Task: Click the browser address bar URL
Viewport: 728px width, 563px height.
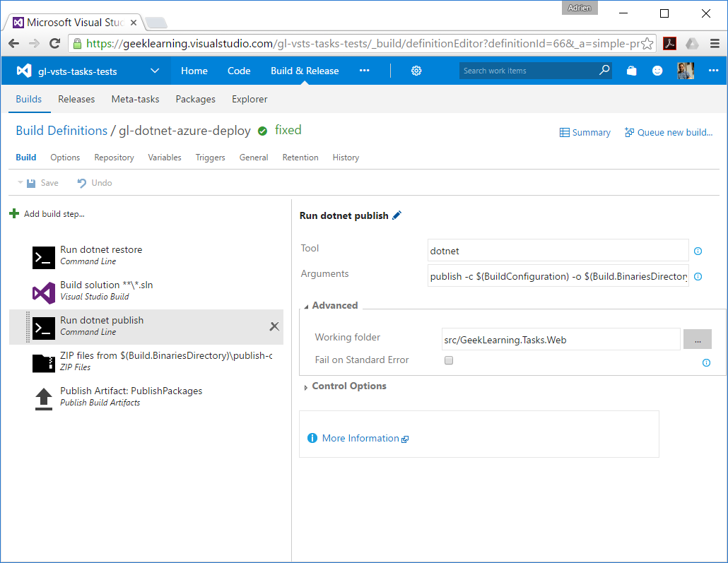Action: (362, 44)
